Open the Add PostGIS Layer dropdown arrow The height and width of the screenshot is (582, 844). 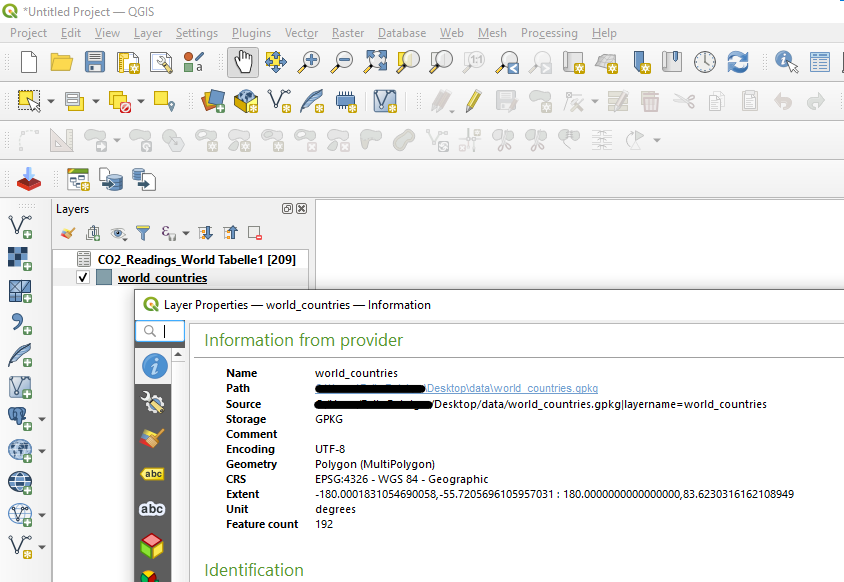click(x=42, y=418)
